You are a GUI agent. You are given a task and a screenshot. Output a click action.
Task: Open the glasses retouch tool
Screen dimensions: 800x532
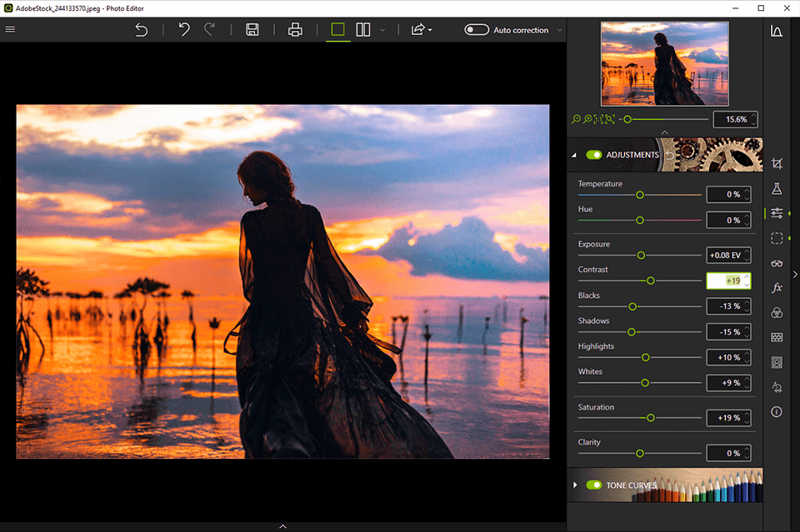(x=777, y=263)
